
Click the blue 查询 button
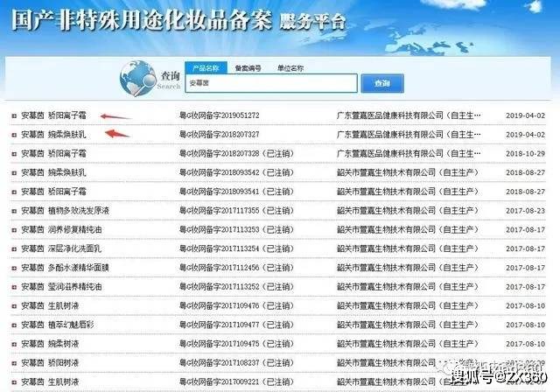point(382,83)
